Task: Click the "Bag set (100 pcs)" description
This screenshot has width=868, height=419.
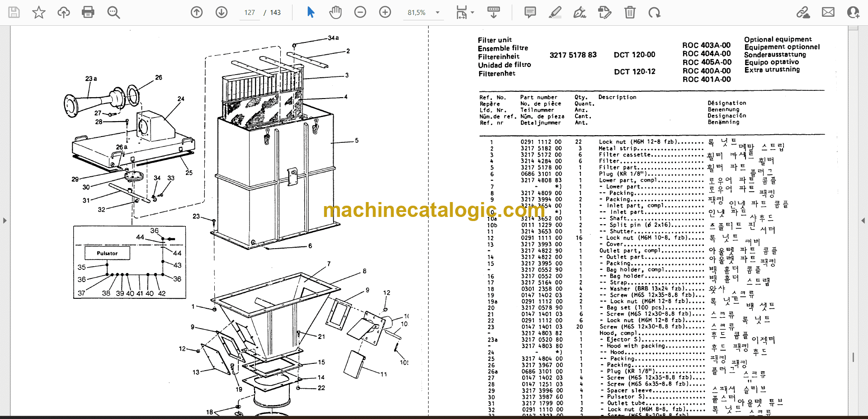Action: point(635,307)
